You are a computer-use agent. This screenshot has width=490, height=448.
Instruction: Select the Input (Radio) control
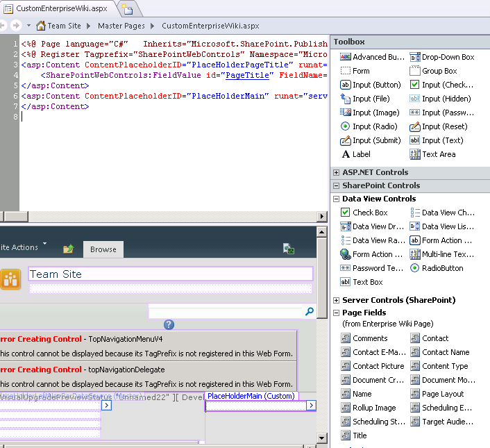click(369, 126)
